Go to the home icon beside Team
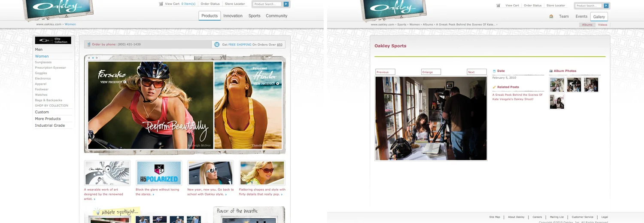The width and height of the screenshot is (644, 223). coord(551,17)
